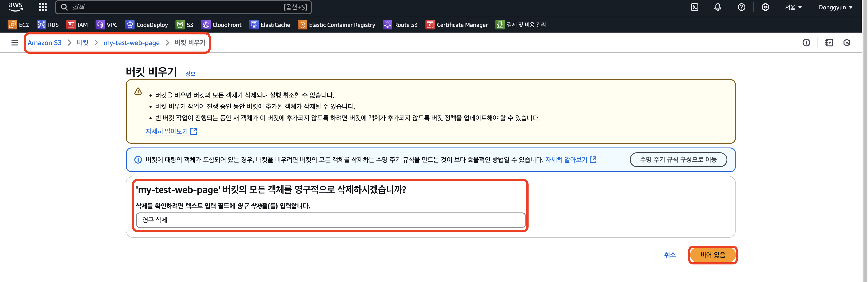Screen dimensions: 868x282
Task: Click the AWS logo home icon
Action: (x=16, y=7)
